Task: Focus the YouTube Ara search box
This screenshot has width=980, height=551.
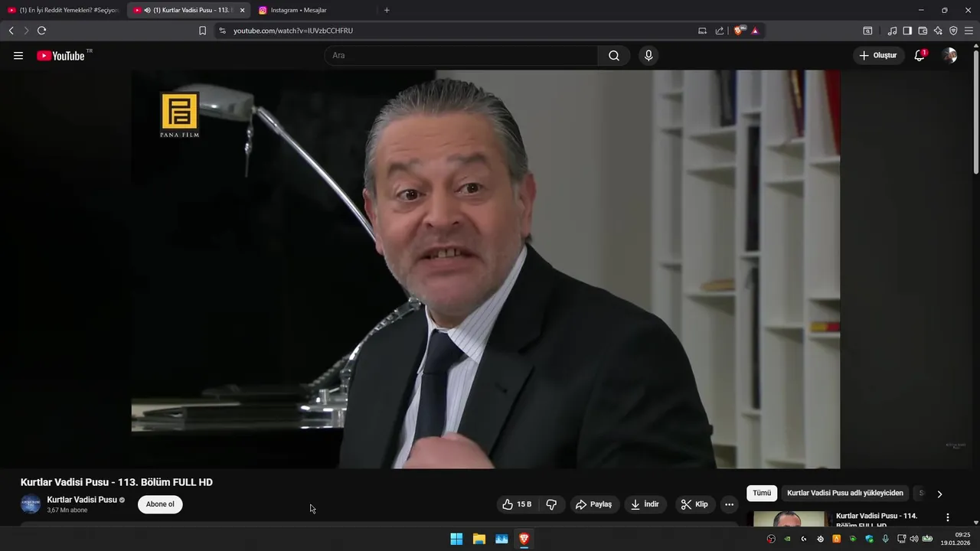Action: coord(462,55)
